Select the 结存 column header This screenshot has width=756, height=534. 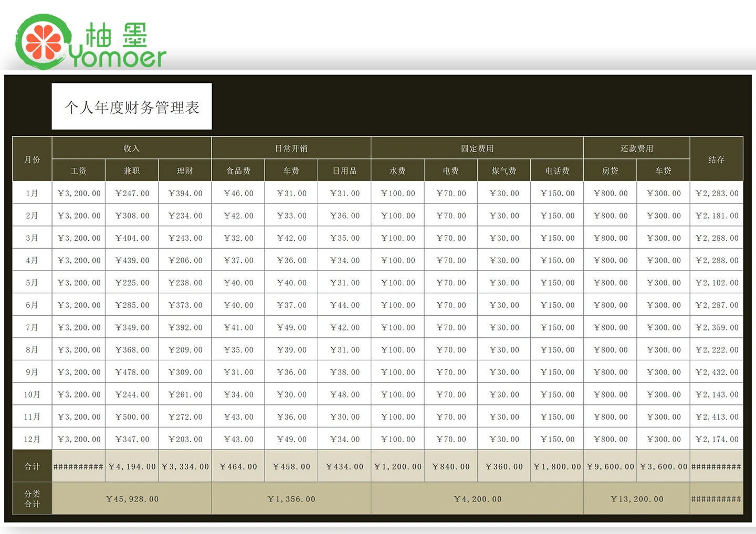[x=716, y=159]
